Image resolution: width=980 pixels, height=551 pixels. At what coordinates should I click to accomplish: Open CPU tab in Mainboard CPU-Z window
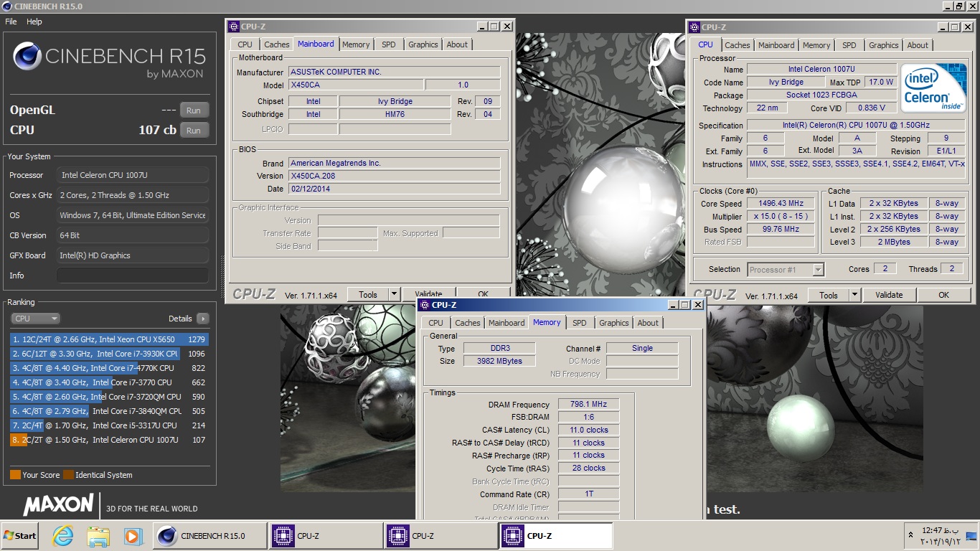245,44
